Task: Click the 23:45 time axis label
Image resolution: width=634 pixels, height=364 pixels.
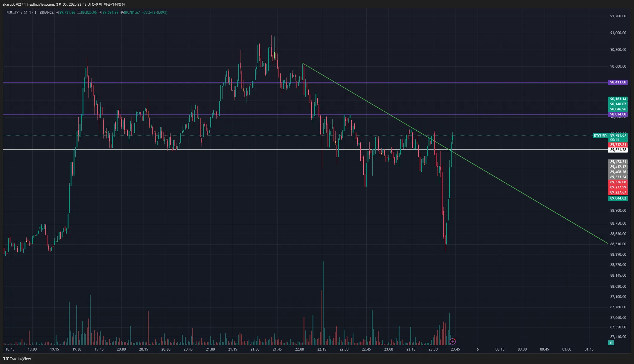Action: (x=455, y=349)
